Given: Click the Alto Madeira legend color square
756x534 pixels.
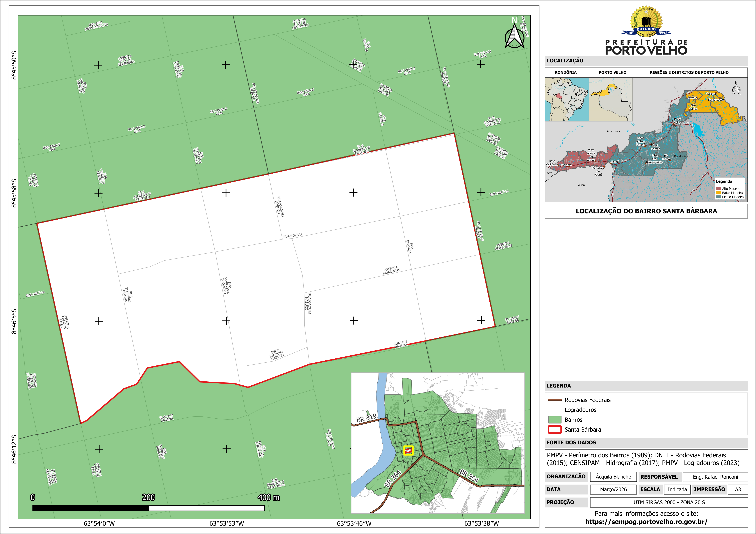Looking at the screenshot, I should tap(719, 189).
